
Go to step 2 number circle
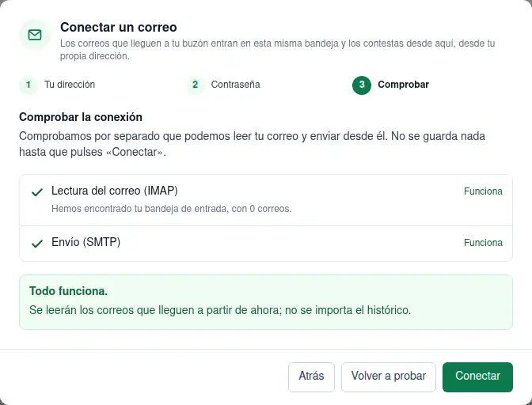[195, 85]
